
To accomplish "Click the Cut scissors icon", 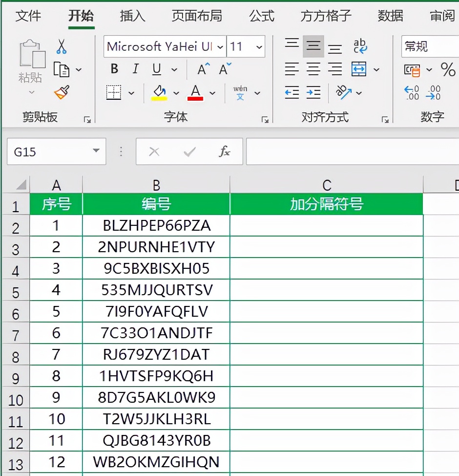I will pos(61,46).
